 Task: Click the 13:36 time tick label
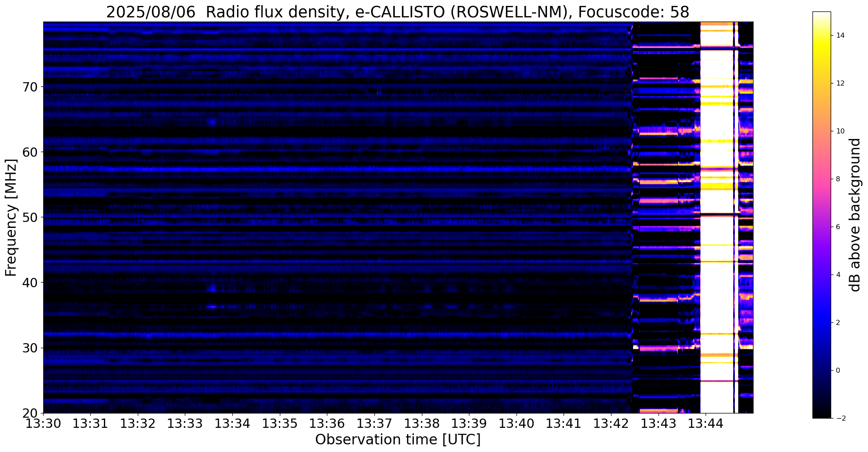coord(327,423)
